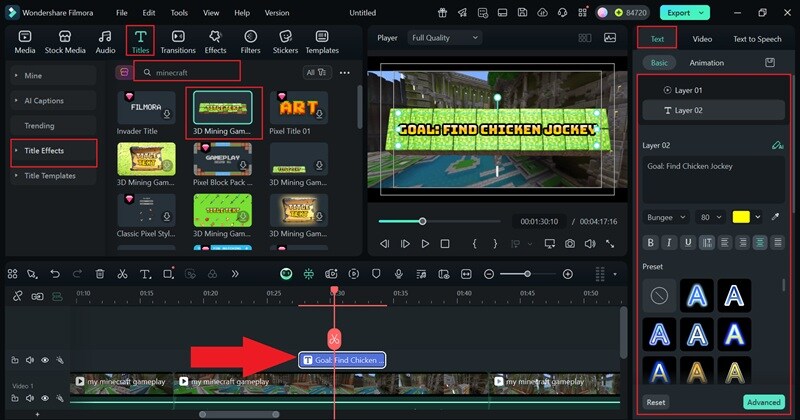The height and width of the screenshot is (420, 800).
Task: Open the Templates tab
Action: [322, 42]
